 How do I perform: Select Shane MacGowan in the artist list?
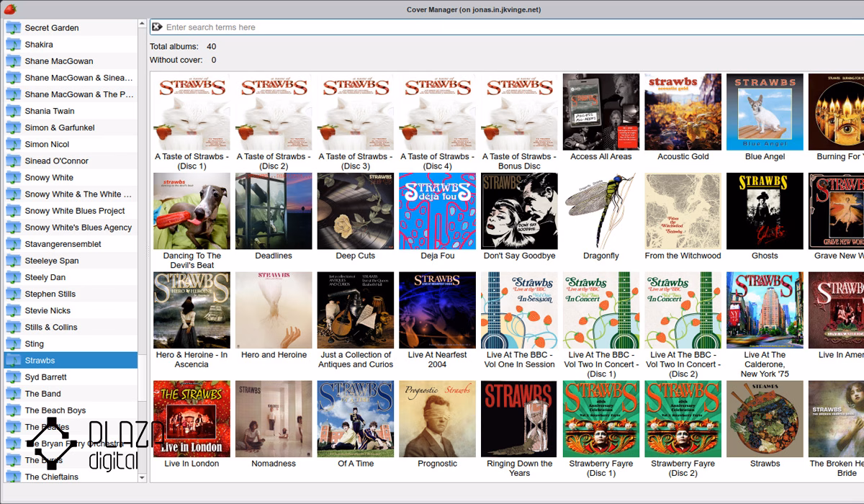tap(71, 61)
